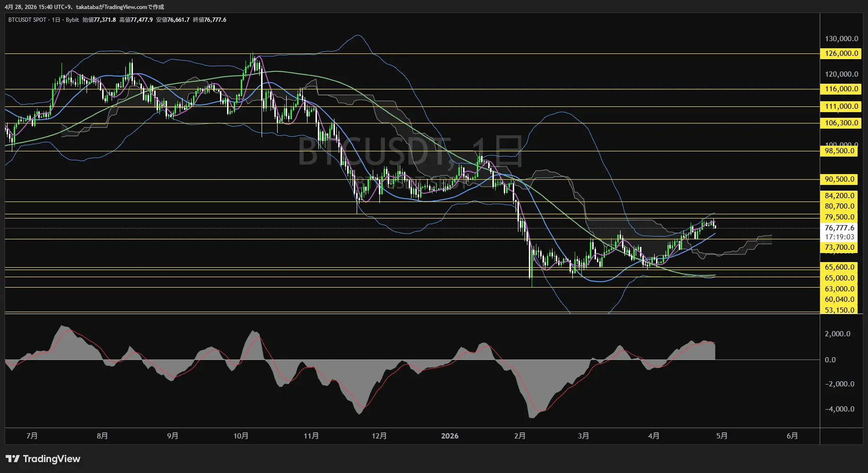Select the 106,300.0 price label
868x473 pixels.
coord(841,123)
